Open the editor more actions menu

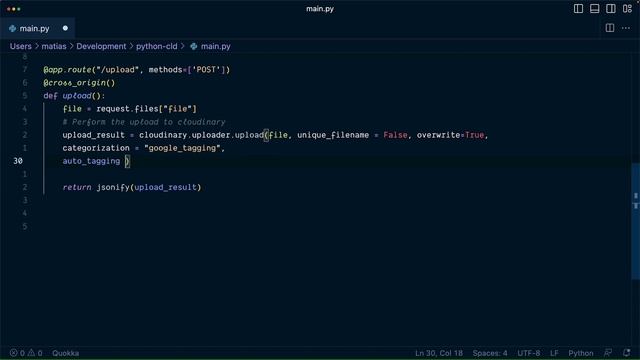626,28
